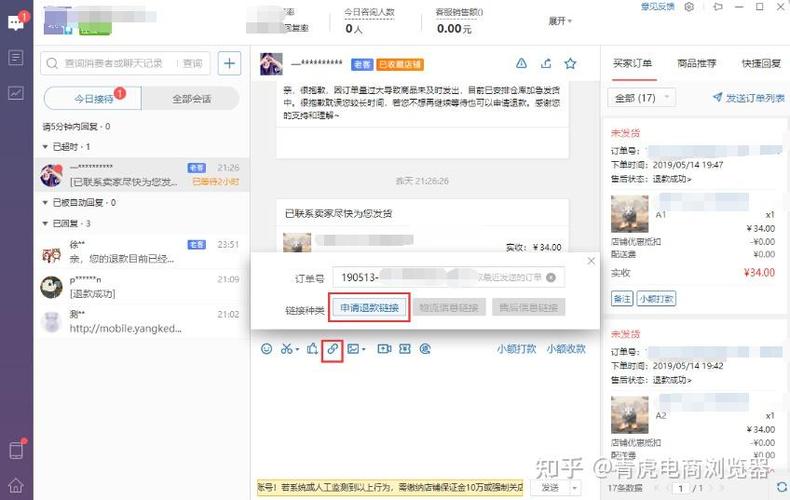Screen dimensions: 790x500
Task: Collapse the 已回复 · 3 group
Action: (x=45, y=223)
